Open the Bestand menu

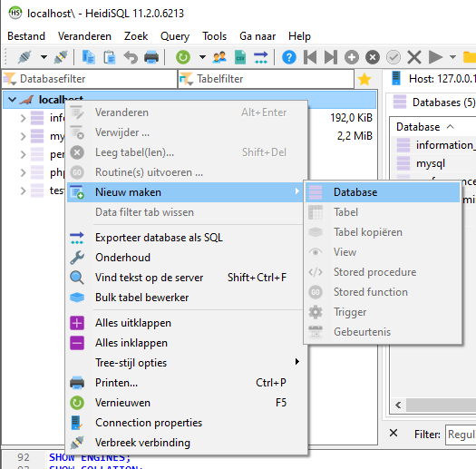point(26,36)
